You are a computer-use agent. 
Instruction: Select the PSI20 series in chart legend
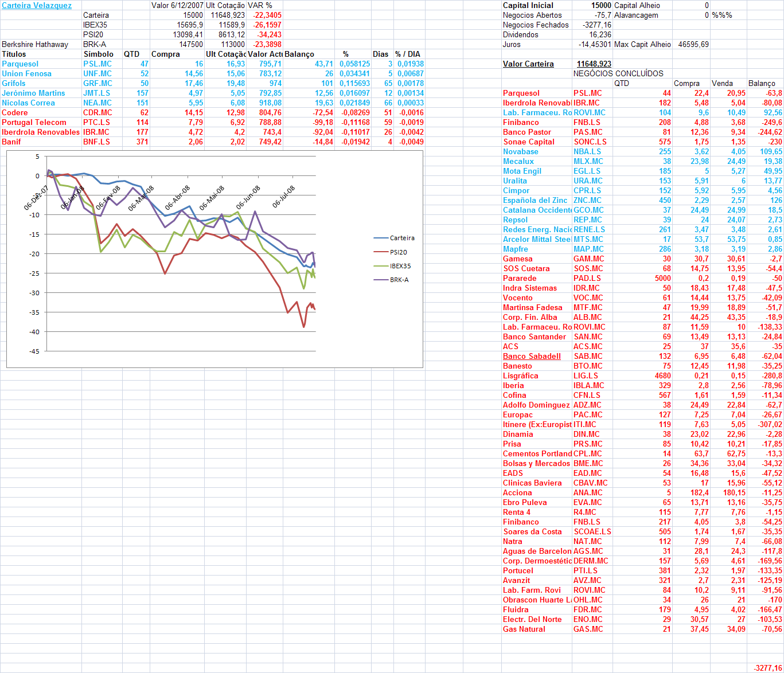tap(391, 252)
